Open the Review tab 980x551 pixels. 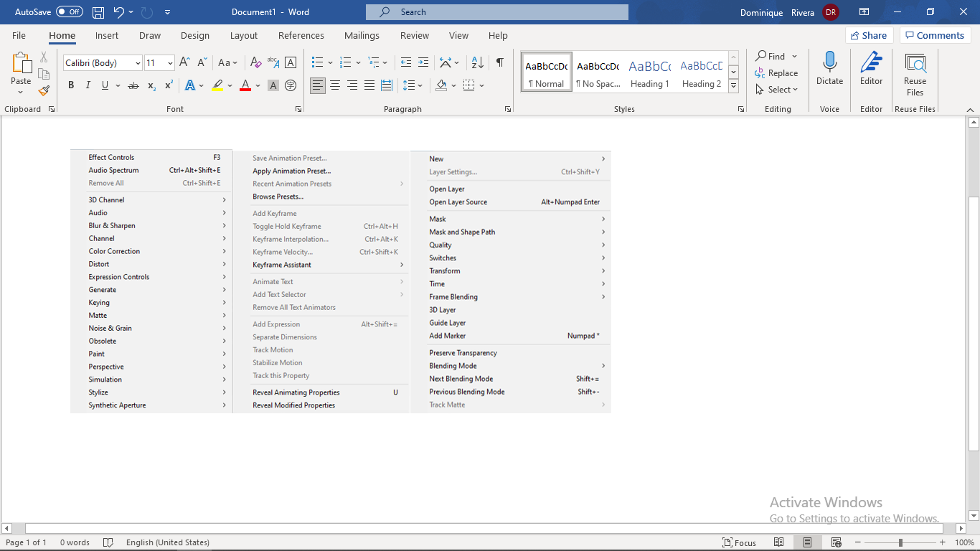click(415, 35)
